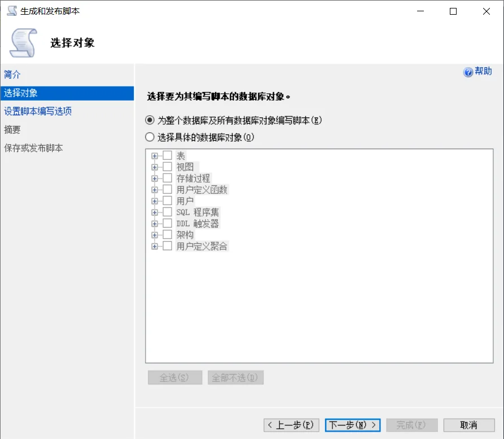Click the blue question mark help icon
This screenshot has height=439, width=504.
[x=468, y=72]
